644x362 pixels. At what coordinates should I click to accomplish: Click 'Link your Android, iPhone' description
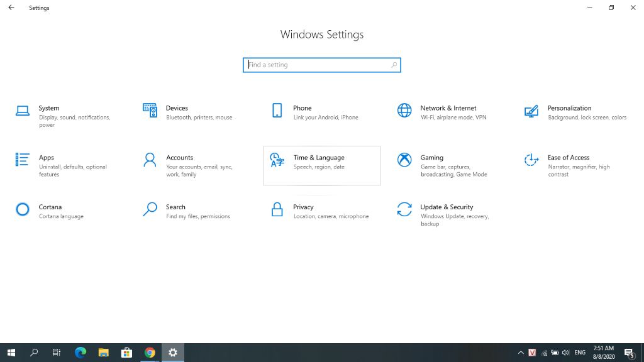[x=326, y=118]
